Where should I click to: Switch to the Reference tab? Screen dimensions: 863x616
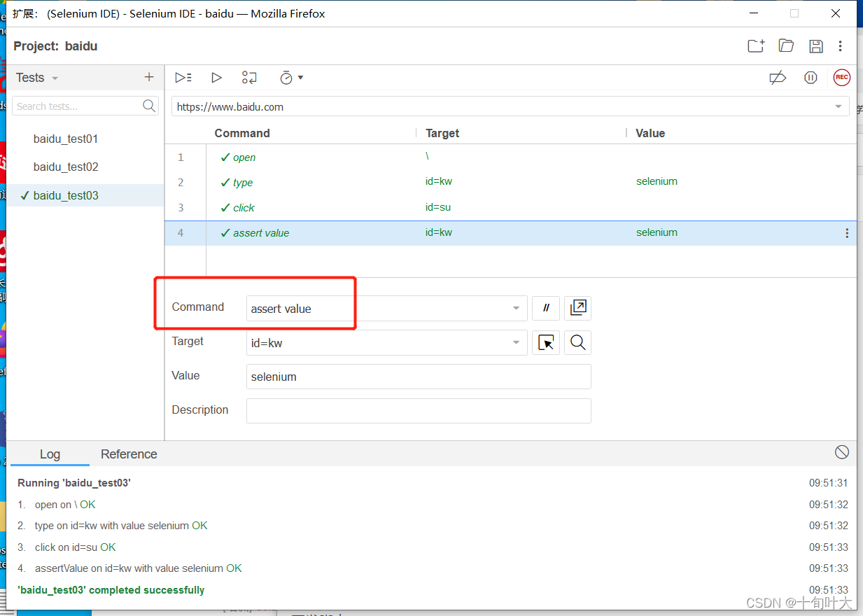pos(129,454)
